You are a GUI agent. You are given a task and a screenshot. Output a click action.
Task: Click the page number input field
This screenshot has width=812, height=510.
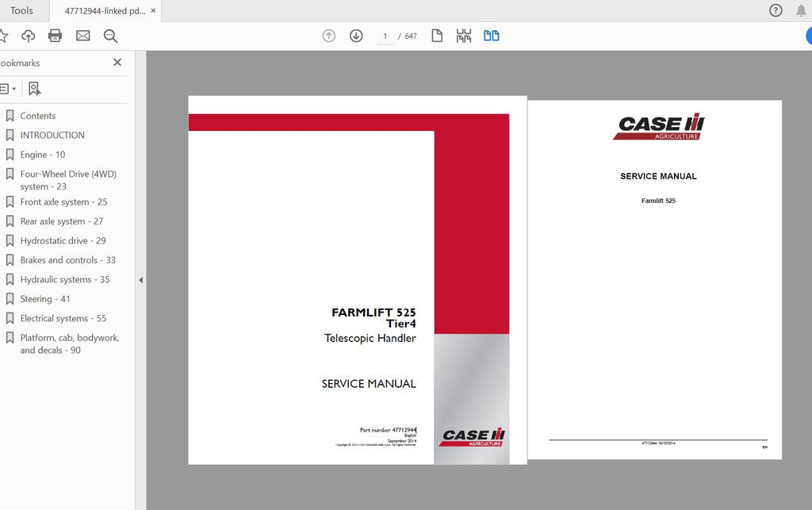[385, 36]
